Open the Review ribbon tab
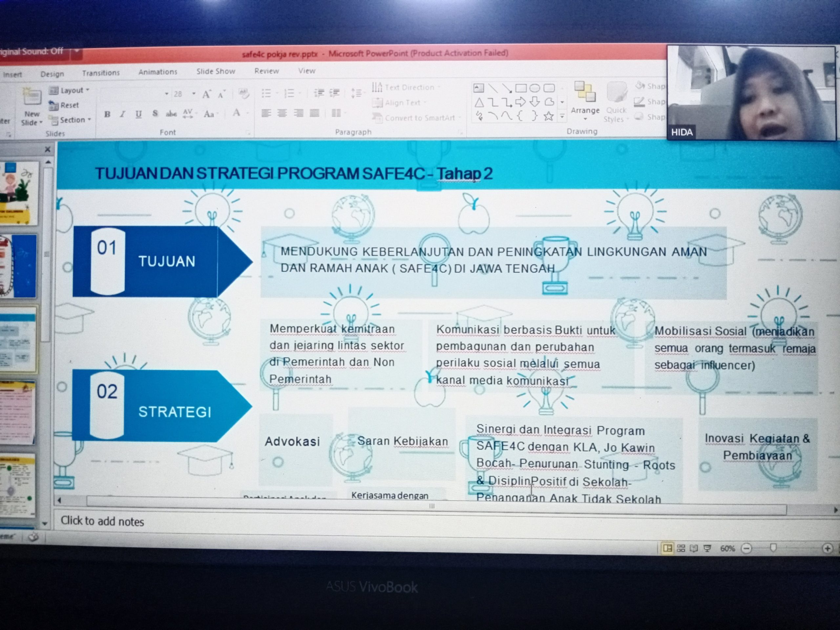The width and height of the screenshot is (840, 630). pos(266,71)
